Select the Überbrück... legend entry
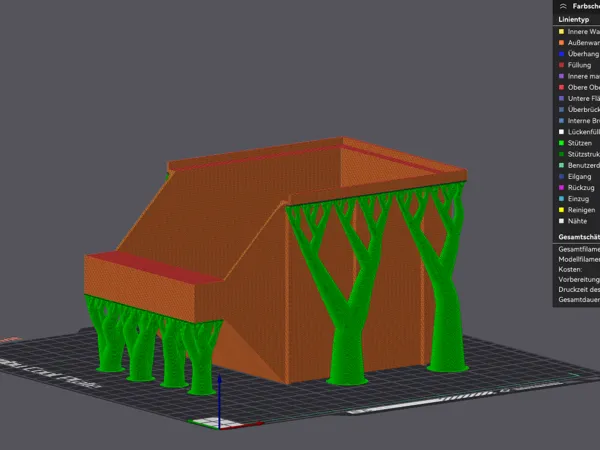 coord(579,109)
